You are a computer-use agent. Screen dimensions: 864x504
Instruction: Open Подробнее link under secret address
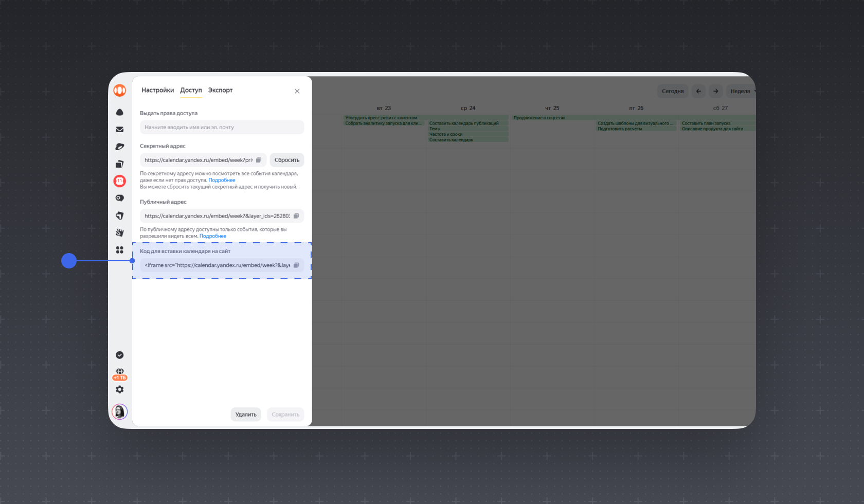(222, 180)
